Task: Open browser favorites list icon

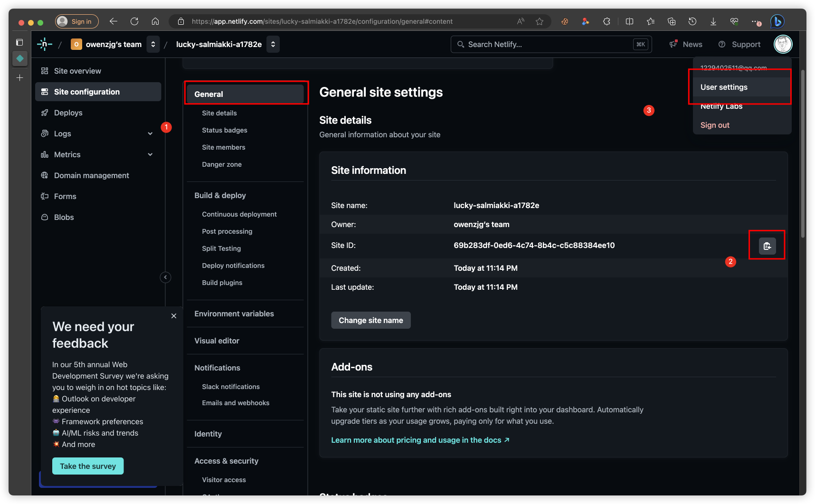Action: (651, 21)
